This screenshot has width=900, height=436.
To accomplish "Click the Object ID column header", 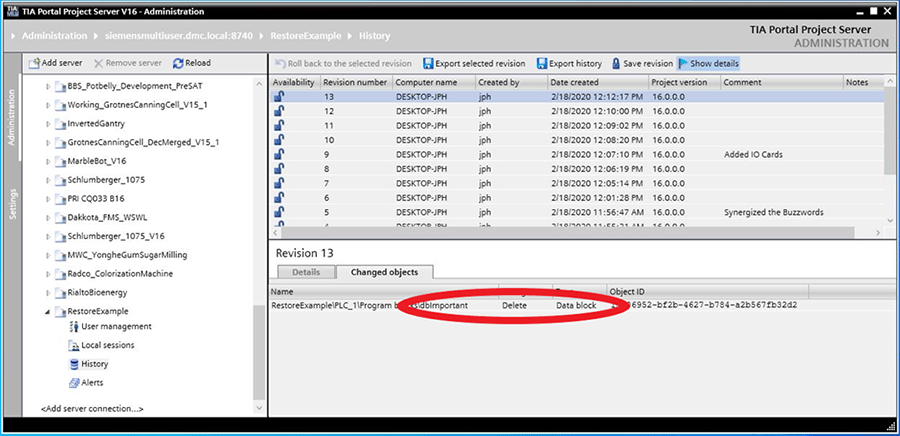I will pos(708,291).
